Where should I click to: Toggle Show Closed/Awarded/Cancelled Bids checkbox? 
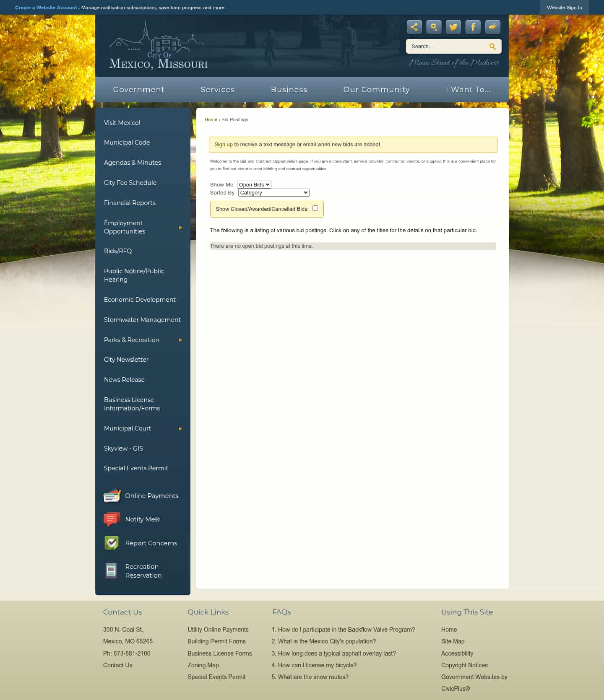click(315, 208)
